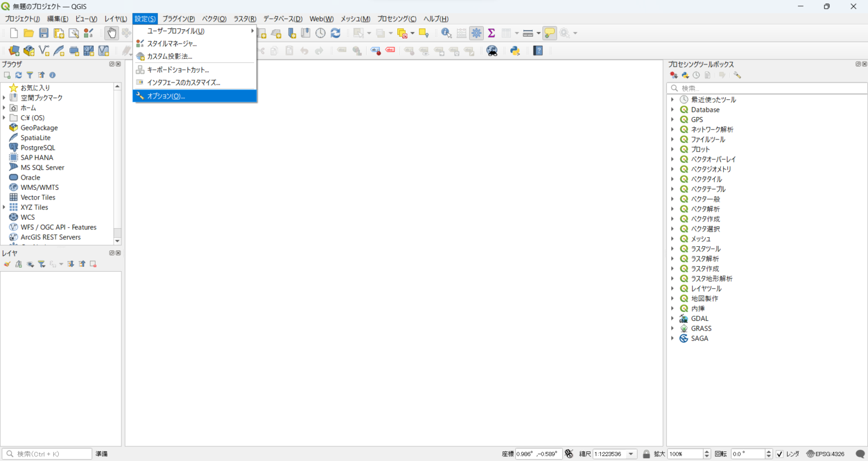The width and height of the screenshot is (868, 461).
Task: Toggle the map tips speech-bubble button
Action: 549,33
